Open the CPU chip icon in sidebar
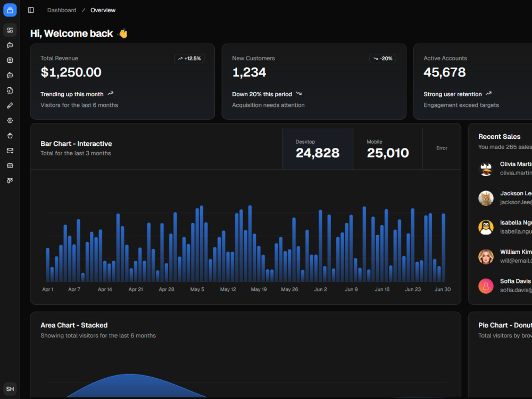532x399 pixels. click(10, 60)
